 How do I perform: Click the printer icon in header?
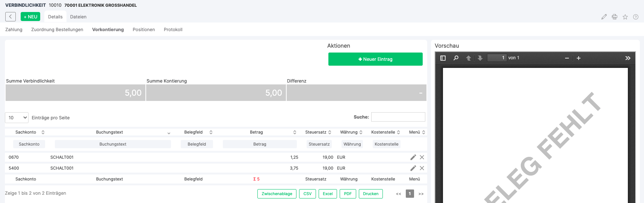coord(614,17)
